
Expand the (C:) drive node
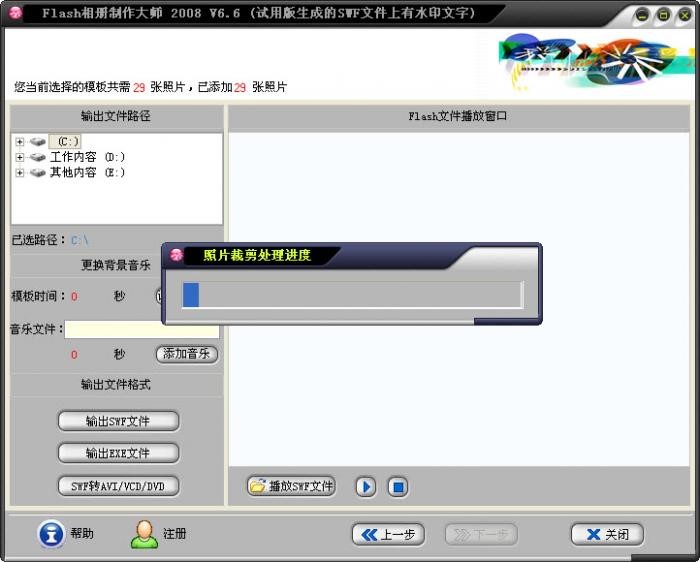pyautogui.click(x=19, y=142)
